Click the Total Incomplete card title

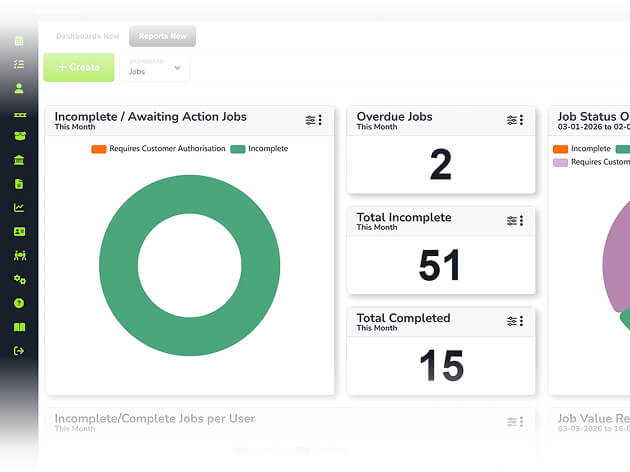click(404, 217)
